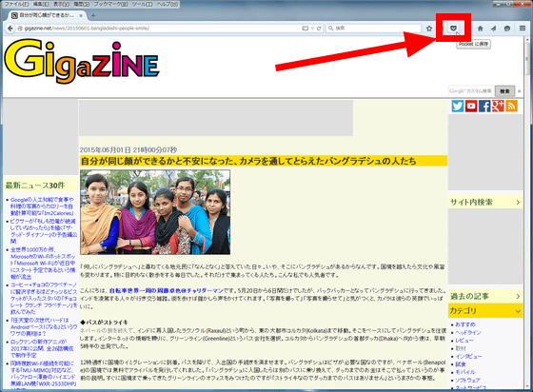Screen dimensions: 533x392
Task: Click the paper-plane share icon in toolbar
Action: [x=493, y=29]
